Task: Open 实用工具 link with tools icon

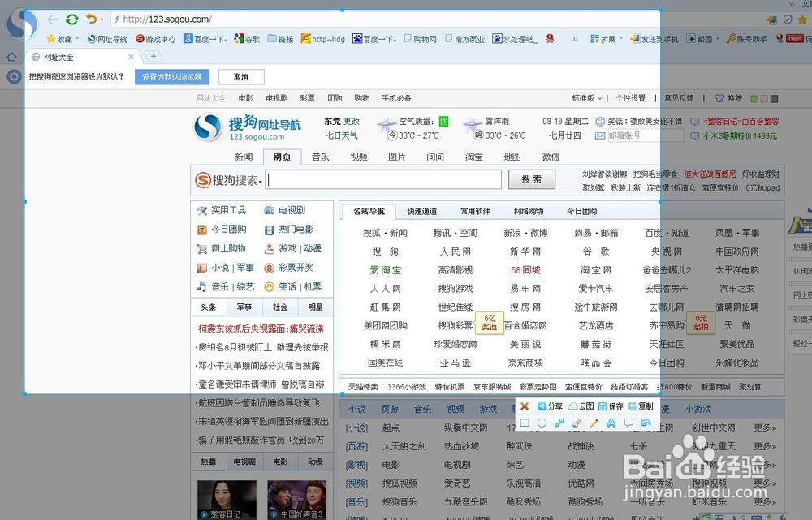Action: (x=222, y=210)
